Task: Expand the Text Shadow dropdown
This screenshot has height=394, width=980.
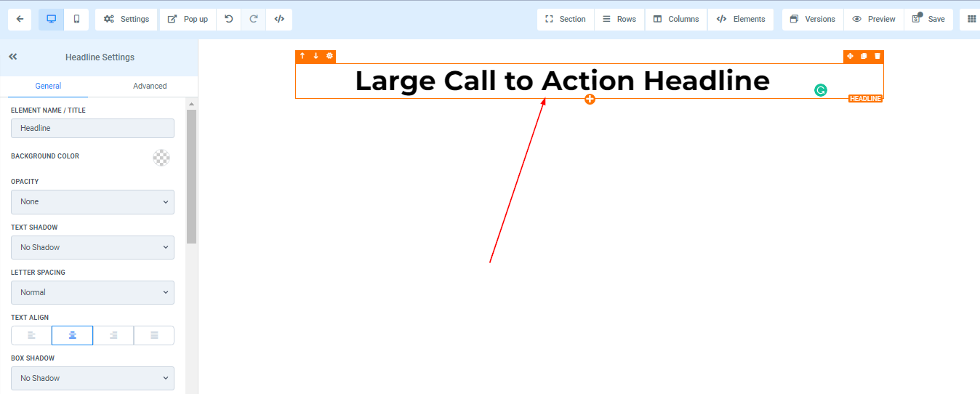Action: point(92,247)
